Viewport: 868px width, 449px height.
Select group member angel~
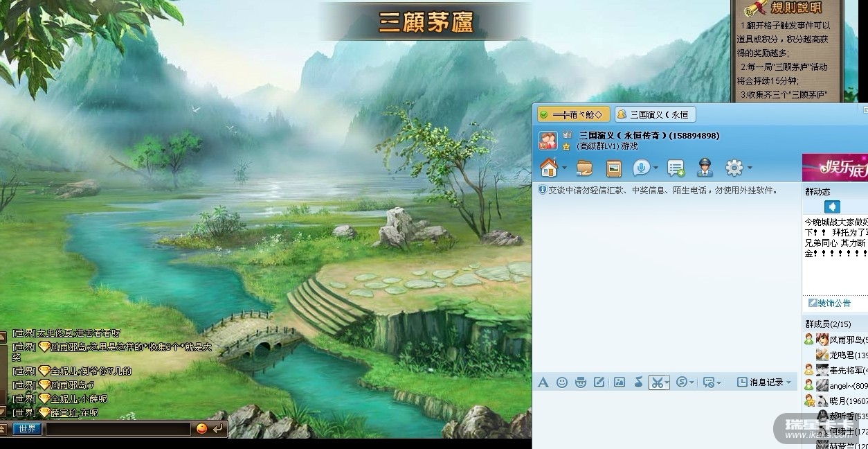tap(835, 385)
